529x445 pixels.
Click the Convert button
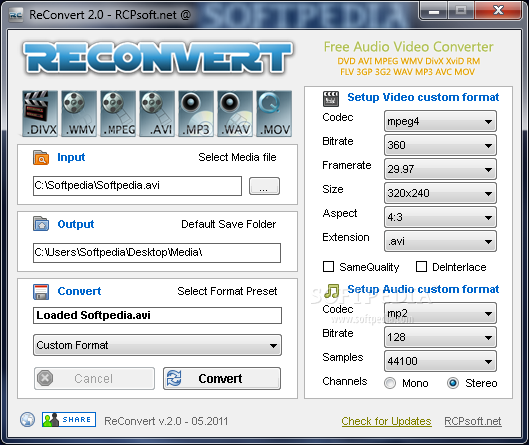click(x=222, y=379)
